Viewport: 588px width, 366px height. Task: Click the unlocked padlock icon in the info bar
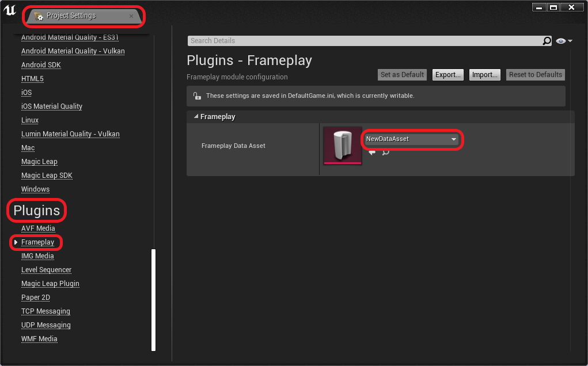[x=197, y=96]
